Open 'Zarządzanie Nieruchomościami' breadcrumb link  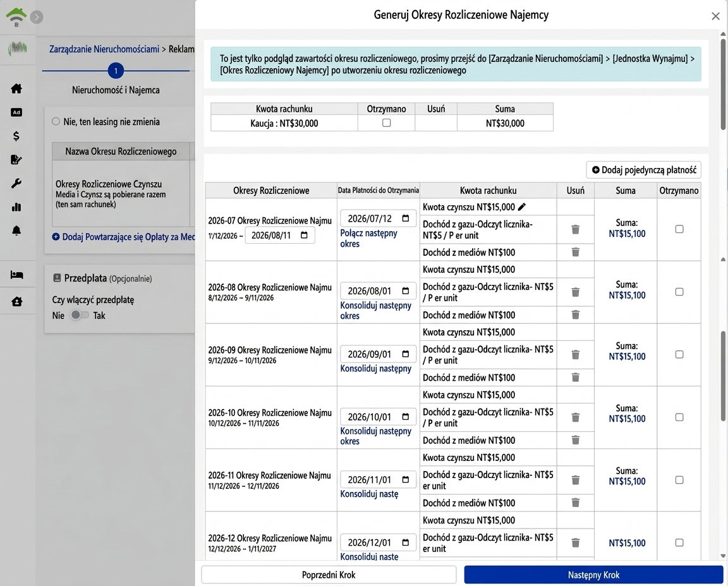(104, 49)
